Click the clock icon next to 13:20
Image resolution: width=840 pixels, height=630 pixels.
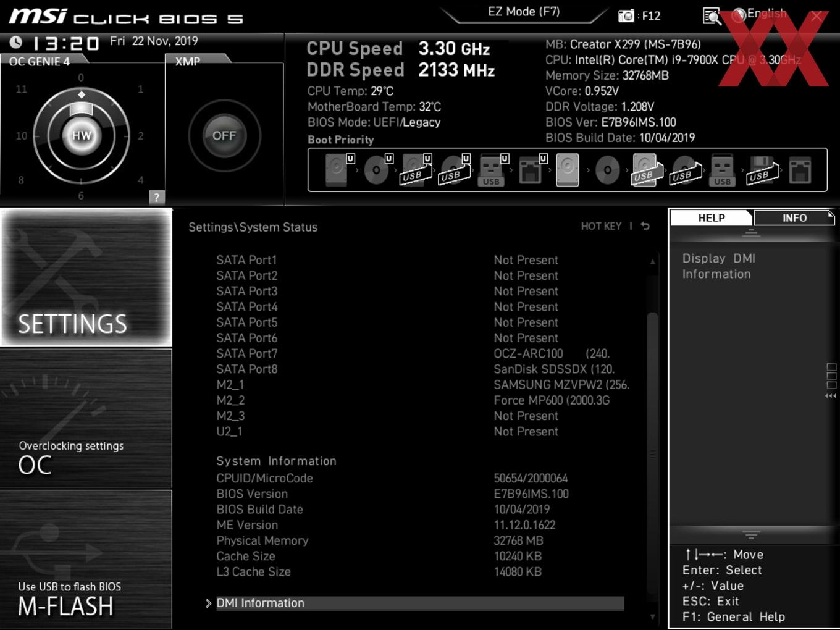click(x=16, y=42)
